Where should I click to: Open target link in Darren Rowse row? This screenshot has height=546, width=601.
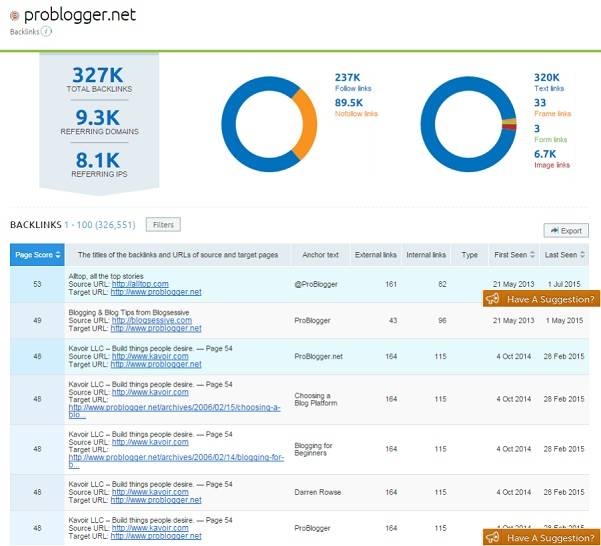tap(156, 500)
